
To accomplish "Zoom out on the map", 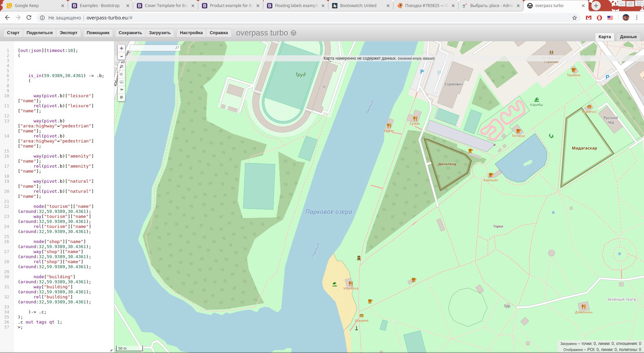I will tap(121, 56).
